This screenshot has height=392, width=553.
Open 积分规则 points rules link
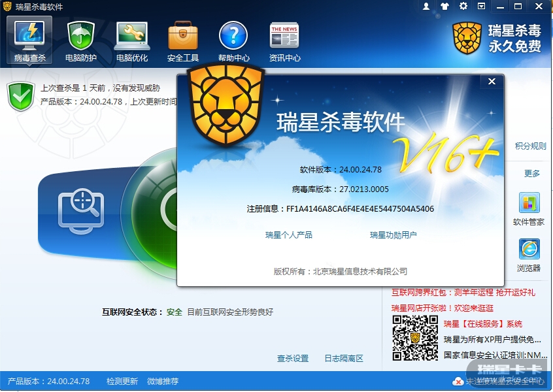click(x=530, y=146)
